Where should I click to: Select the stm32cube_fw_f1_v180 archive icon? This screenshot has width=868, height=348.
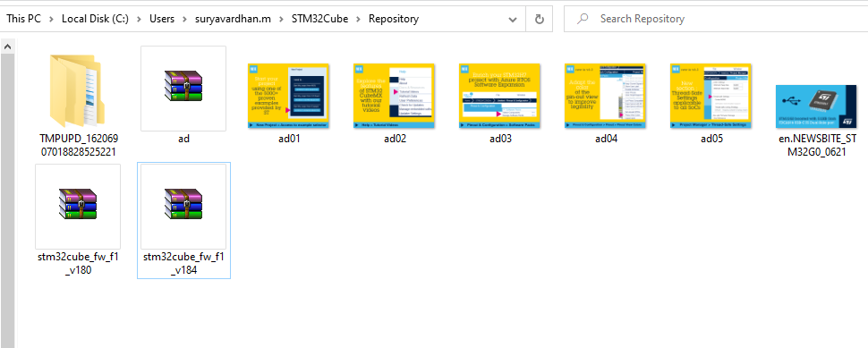tap(78, 204)
